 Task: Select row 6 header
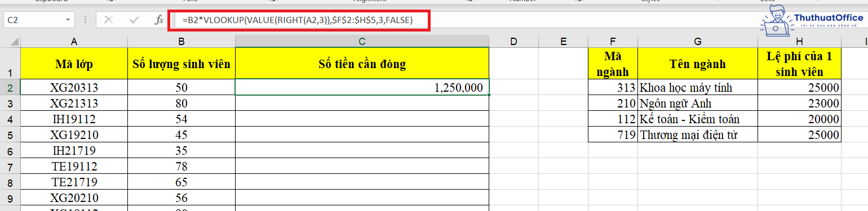10,150
